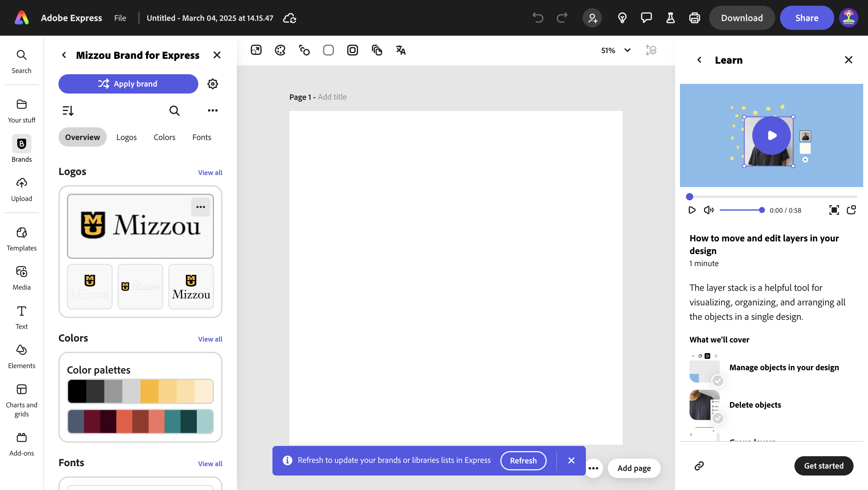
Task: Open Mizzou logo more options menu
Action: [200, 207]
